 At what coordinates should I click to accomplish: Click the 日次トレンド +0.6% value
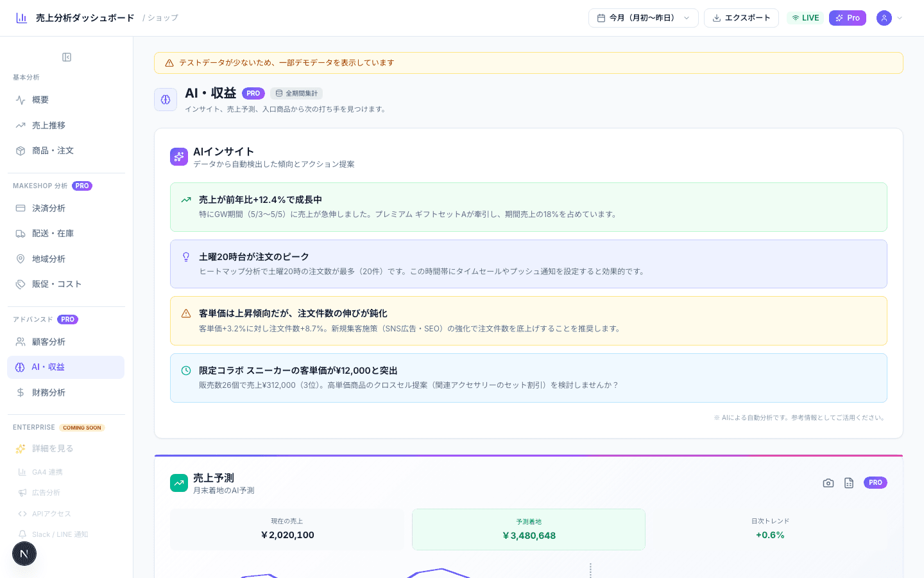pyautogui.click(x=770, y=535)
